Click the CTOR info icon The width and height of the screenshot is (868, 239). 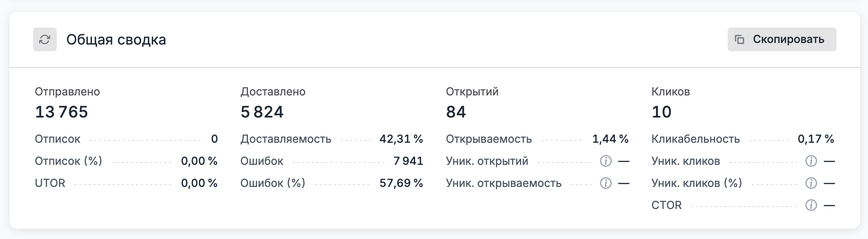point(811,205)
